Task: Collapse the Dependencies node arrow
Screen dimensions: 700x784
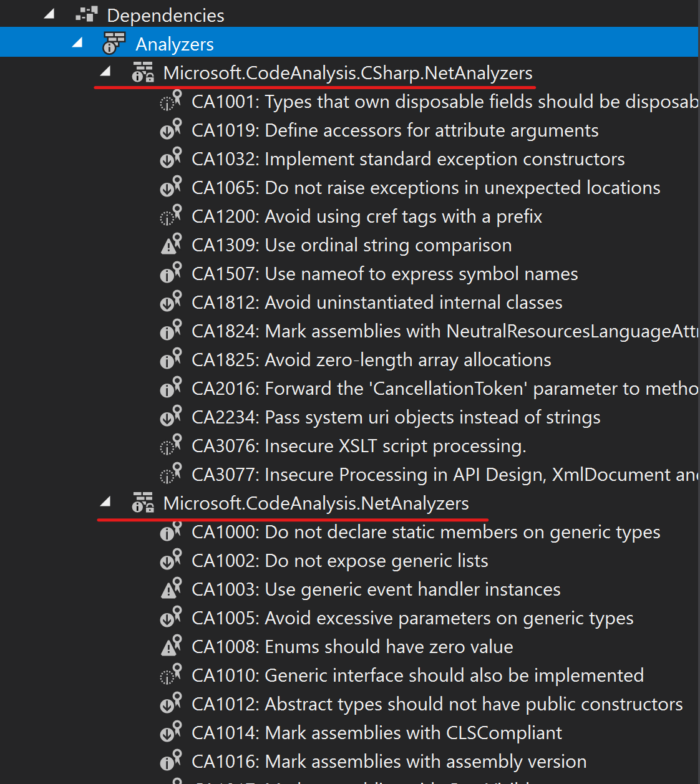Action: tap(49, 14)
